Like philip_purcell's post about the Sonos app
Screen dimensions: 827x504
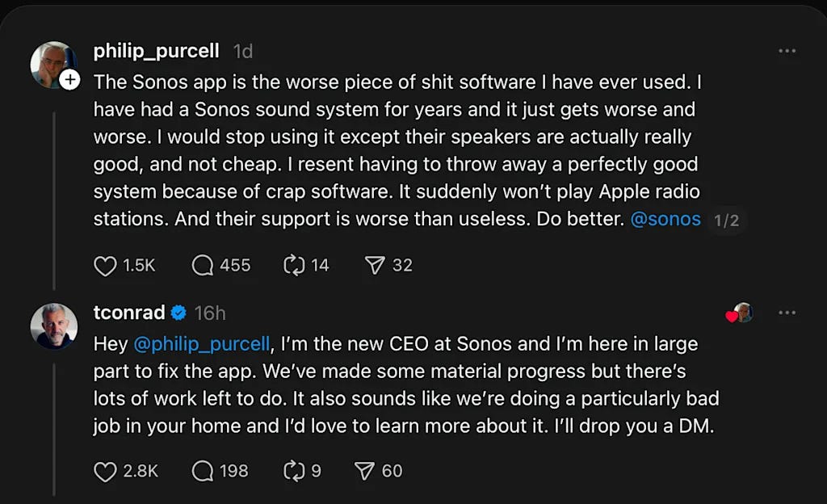106,265
